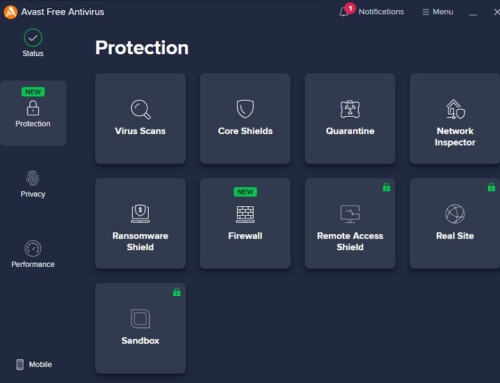Switch to the Performance gauge tab
Screen dimensions: 500x383
pyautogui.click(x=33, y=254)
